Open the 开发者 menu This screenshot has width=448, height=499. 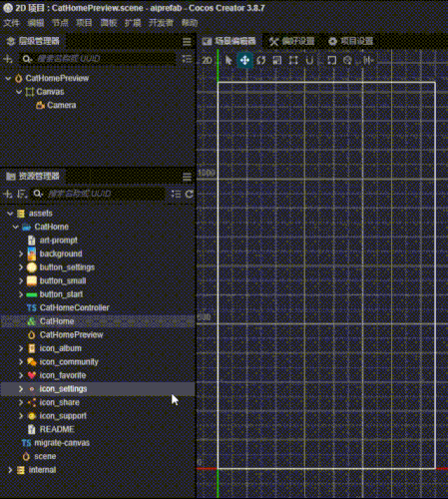tap(161, 23)
